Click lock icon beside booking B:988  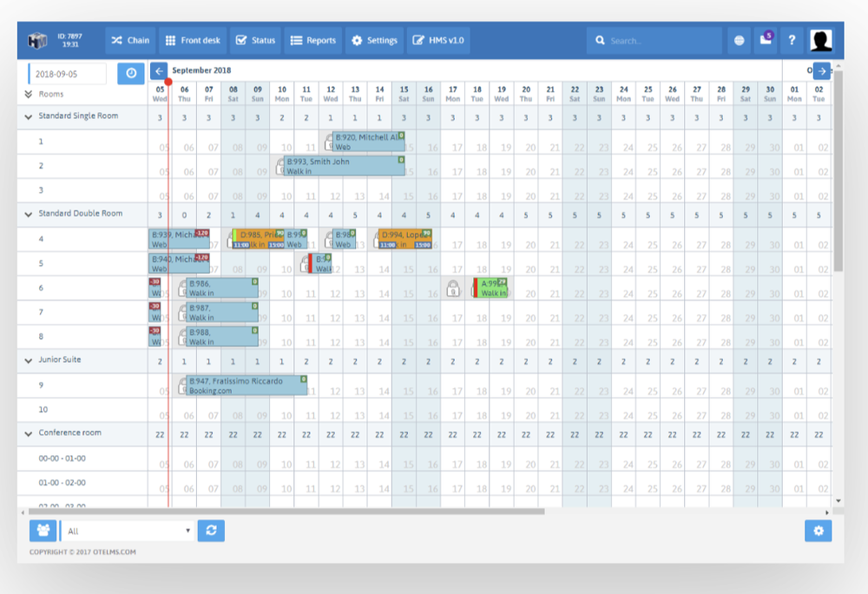pos(182,337)
